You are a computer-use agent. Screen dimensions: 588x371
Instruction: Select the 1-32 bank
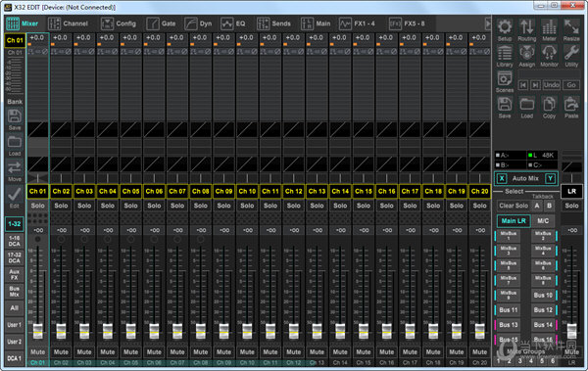15,224
